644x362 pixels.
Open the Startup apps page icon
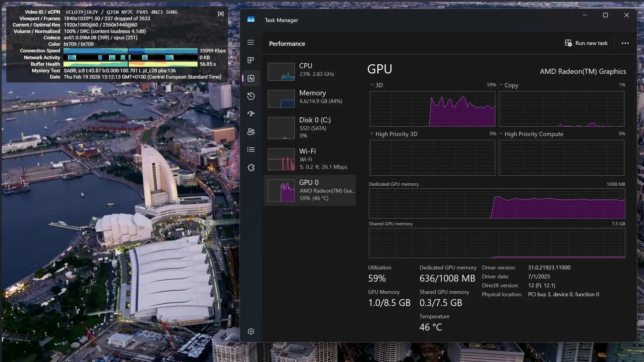(251, 114)
